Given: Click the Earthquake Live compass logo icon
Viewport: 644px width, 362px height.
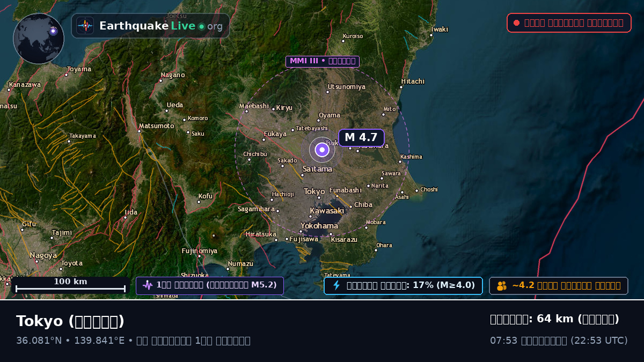Looking at the screenshot, I should pyautogui.click(x=85, y=26).
